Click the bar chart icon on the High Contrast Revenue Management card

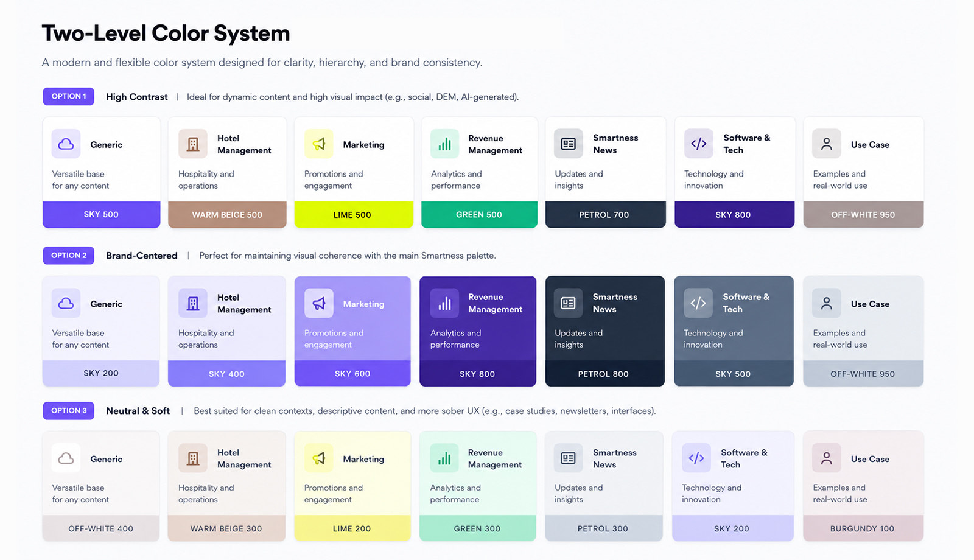pos(445,144)
